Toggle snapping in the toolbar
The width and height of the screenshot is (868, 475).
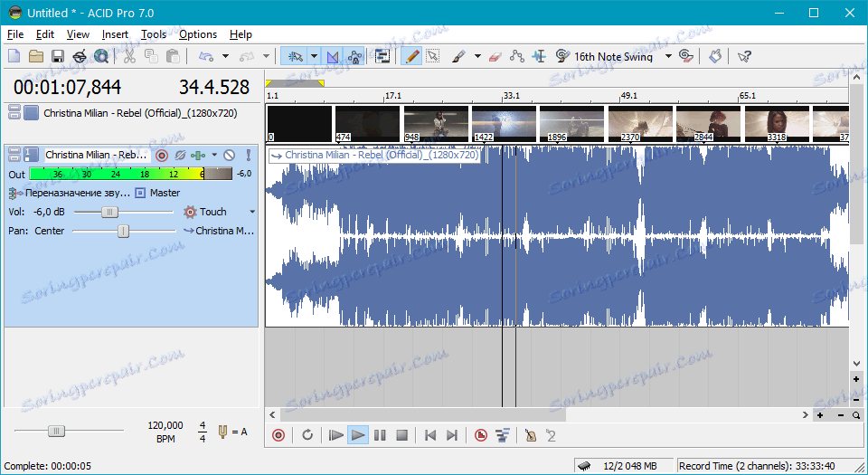pyautogui.click(x=294, y=56)
